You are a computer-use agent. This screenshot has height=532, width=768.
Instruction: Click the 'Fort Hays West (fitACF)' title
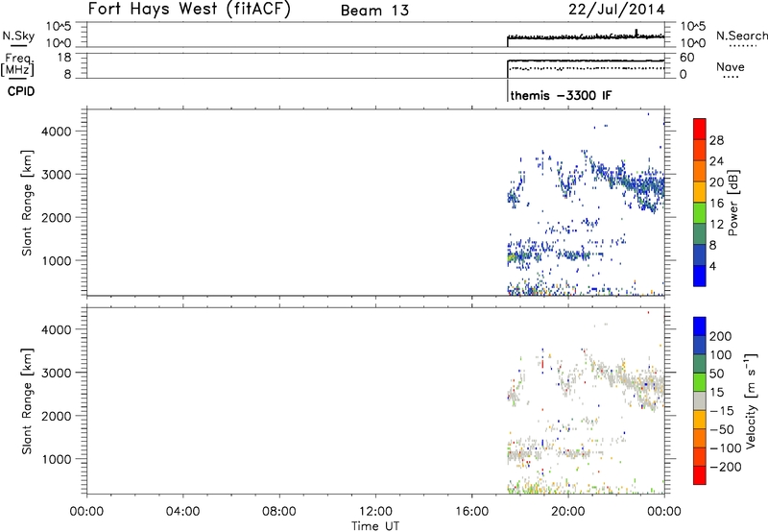(x=189, y=10)
